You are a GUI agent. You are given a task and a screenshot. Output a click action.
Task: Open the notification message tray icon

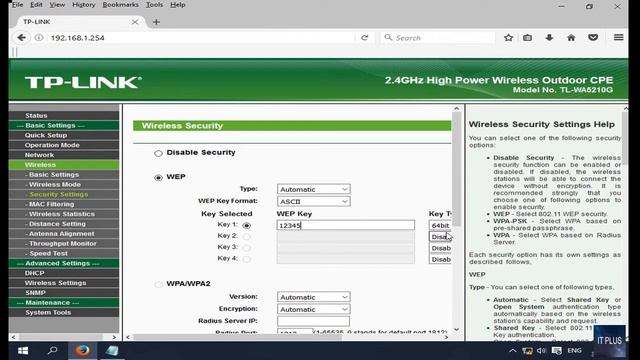tap(556, 351)
